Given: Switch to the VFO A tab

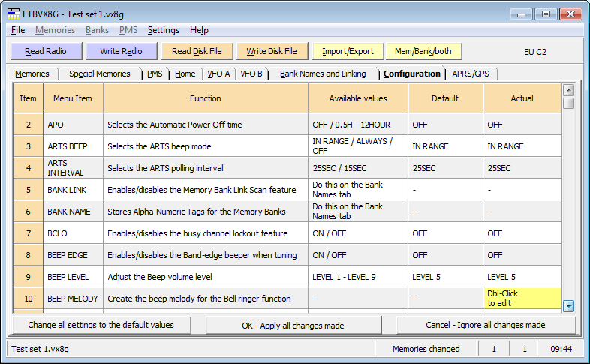Looking at the screenshot, I should click(218, 74).
